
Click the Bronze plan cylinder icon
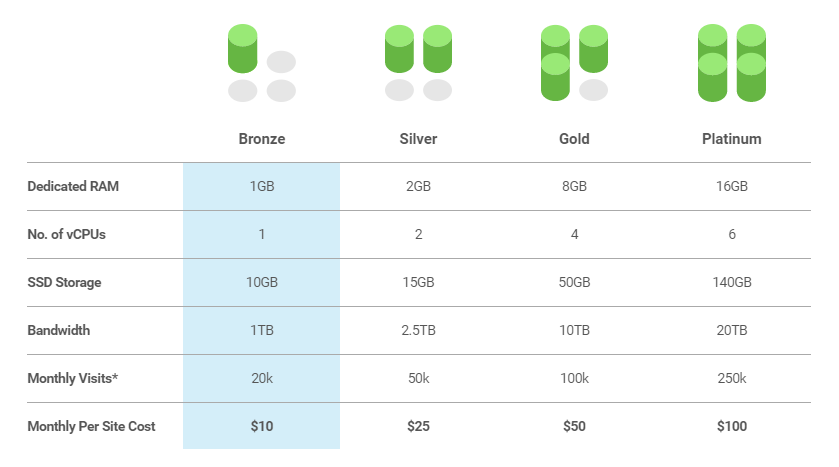click(262, 63)
